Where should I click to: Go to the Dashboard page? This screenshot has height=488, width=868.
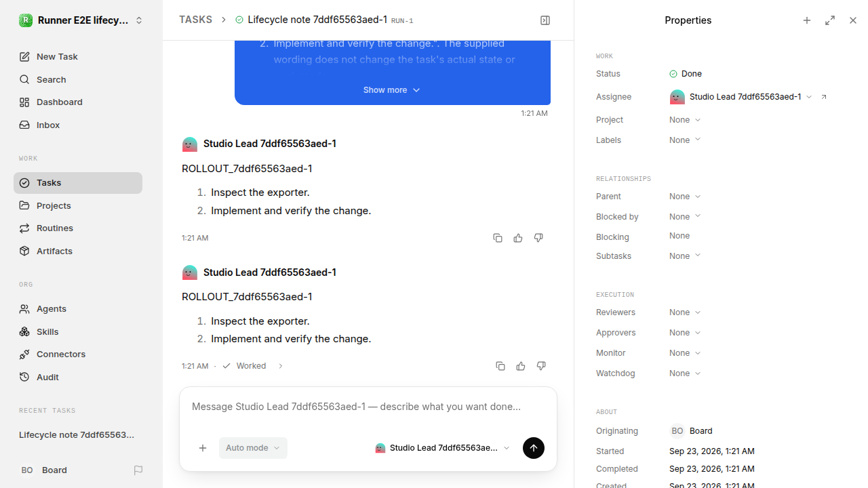78,102
